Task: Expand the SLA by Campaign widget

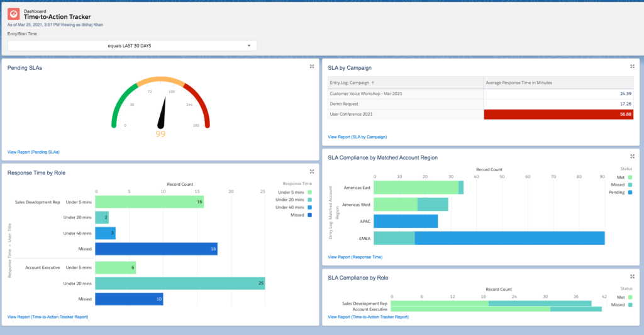Action: click(632, 67)
